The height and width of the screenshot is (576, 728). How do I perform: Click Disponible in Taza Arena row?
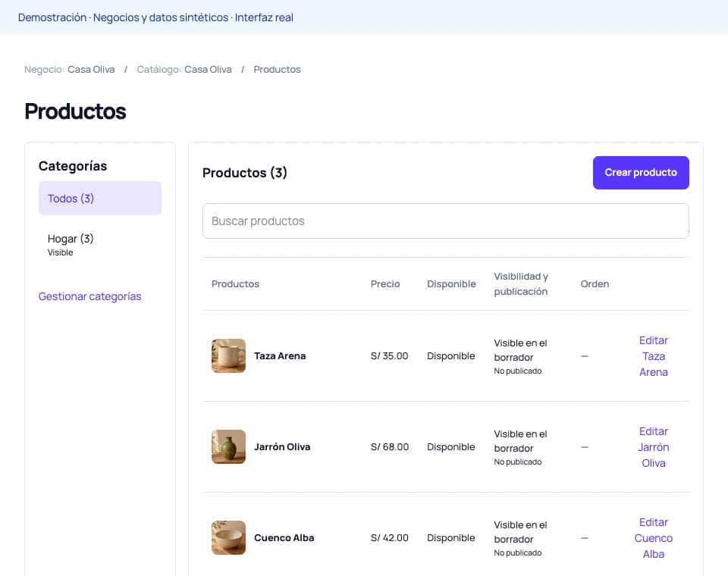[x=450, y=356]
